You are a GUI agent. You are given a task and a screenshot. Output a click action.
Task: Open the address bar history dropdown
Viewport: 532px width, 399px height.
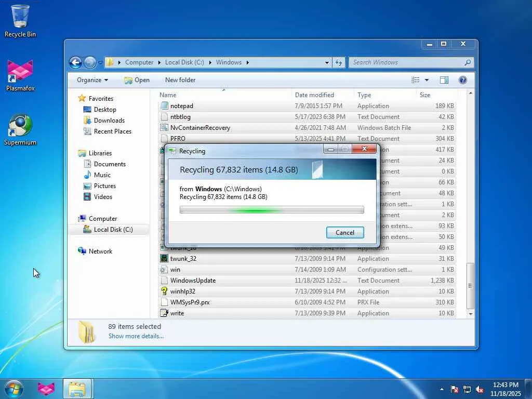pyautogui.click(x=327, y=62)
